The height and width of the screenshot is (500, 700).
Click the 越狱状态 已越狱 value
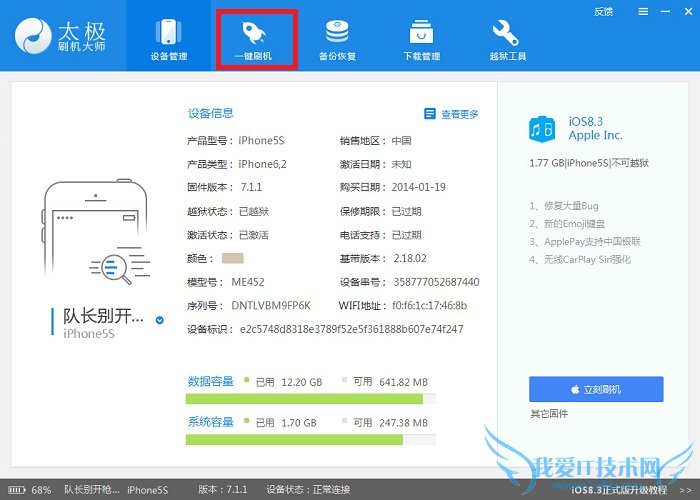tap(254, 211)
